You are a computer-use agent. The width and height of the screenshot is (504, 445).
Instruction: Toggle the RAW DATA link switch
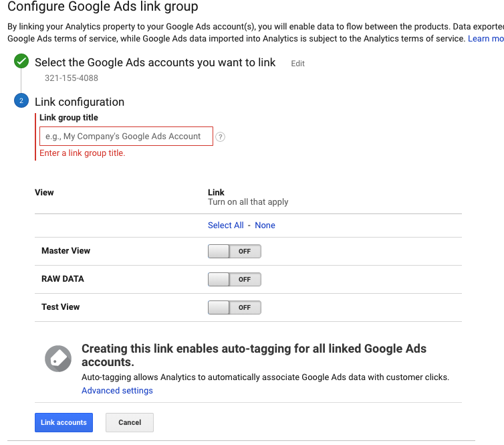point(235,279)
